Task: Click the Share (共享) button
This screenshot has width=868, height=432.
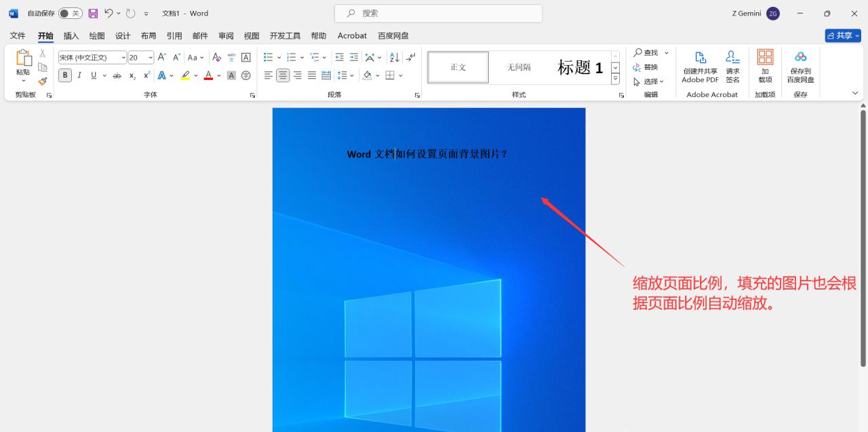Action: pos(843,35)
